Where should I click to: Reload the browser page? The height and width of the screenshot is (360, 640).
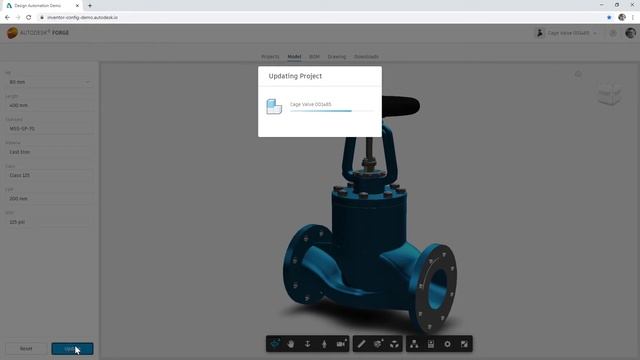click(x=29, y=18)
